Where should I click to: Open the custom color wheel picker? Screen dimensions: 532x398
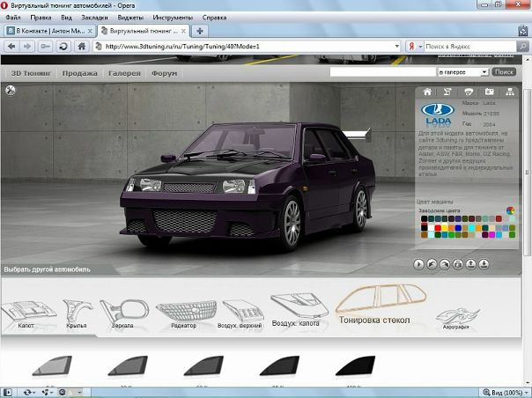[510, 210]
